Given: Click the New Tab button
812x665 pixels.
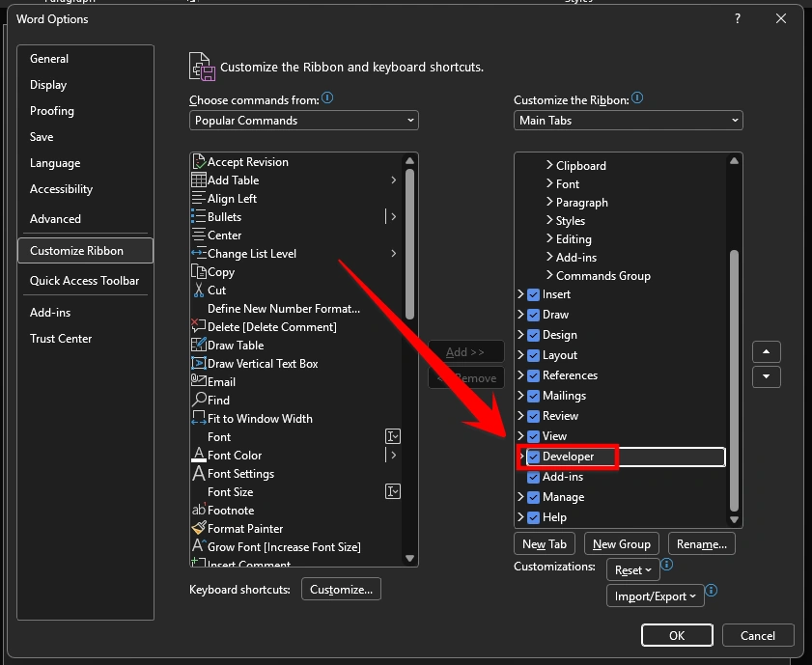Looking at the screenshot, I should (x=545, y=544).
